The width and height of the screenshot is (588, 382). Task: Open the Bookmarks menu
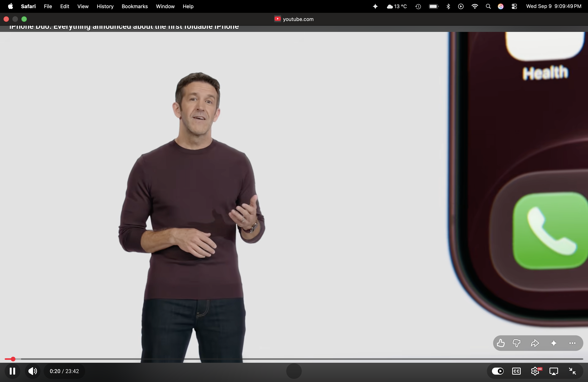click(x=135, y=6)
